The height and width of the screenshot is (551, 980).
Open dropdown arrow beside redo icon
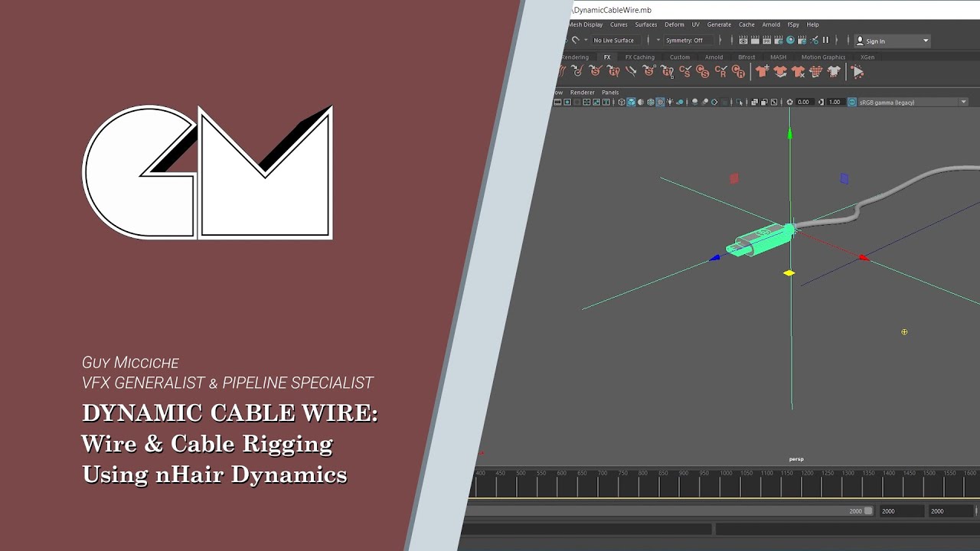586,40
